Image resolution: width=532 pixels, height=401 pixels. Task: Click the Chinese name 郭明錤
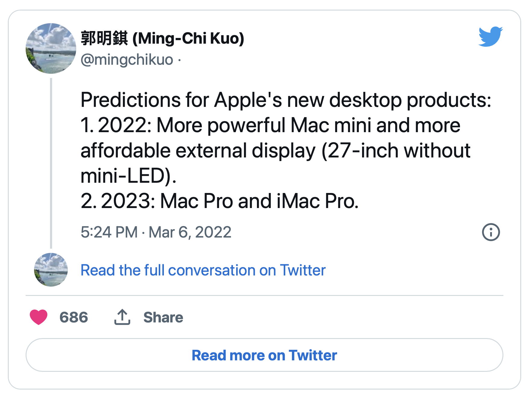pyautogui.click(x=104, y=38)
